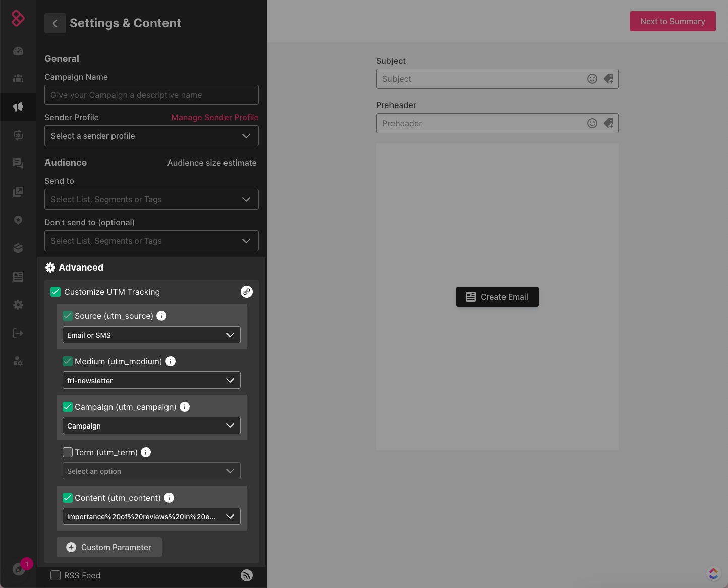This screenshot has height=588, width=728.
Task: Show info for Campaign (utm_campaign)
Action: (185, 407)
